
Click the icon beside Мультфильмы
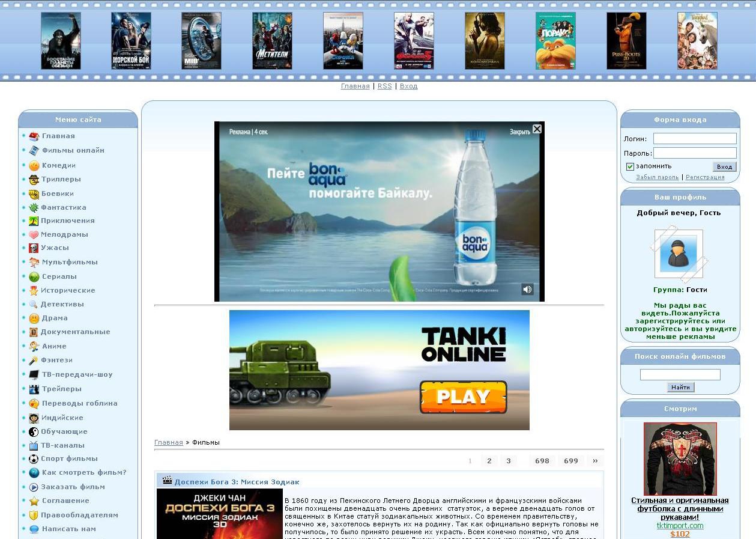tap(34, 263)
